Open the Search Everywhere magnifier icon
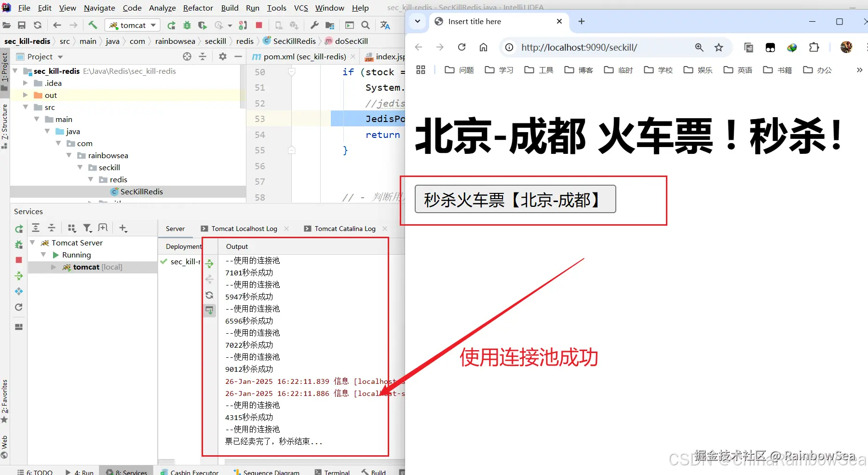 (x=366, y=25)
